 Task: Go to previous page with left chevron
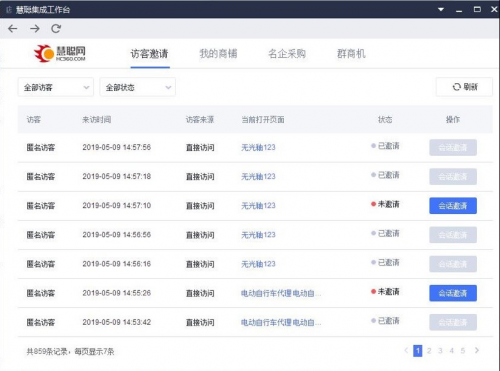click(x=406, y=350)
